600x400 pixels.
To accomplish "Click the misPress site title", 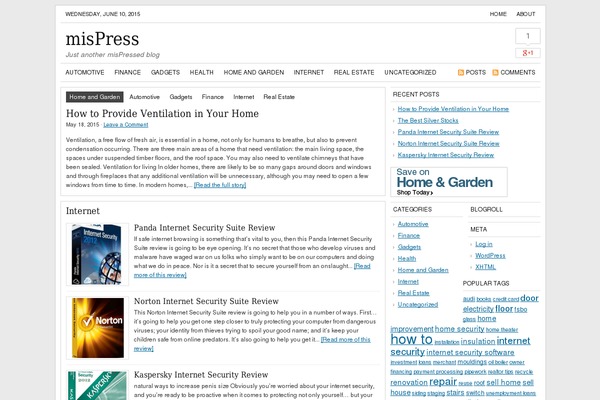I will coord(102,39).
